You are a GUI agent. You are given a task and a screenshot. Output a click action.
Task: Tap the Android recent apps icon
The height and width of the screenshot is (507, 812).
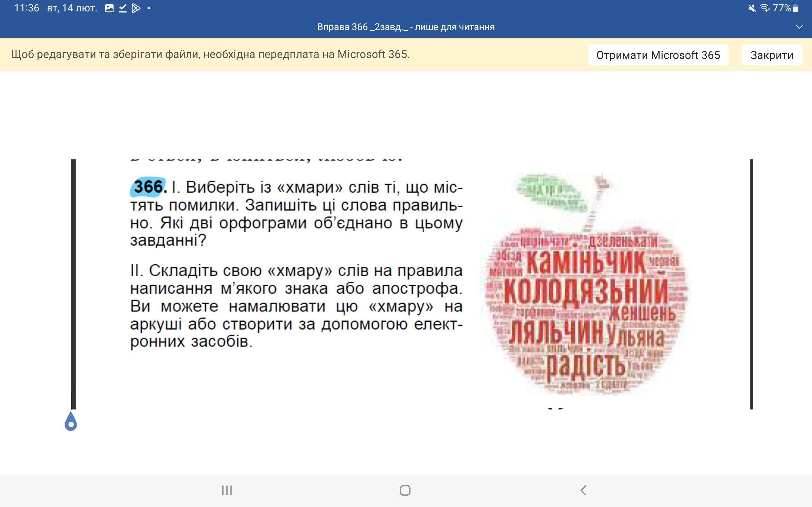[227, 490]
